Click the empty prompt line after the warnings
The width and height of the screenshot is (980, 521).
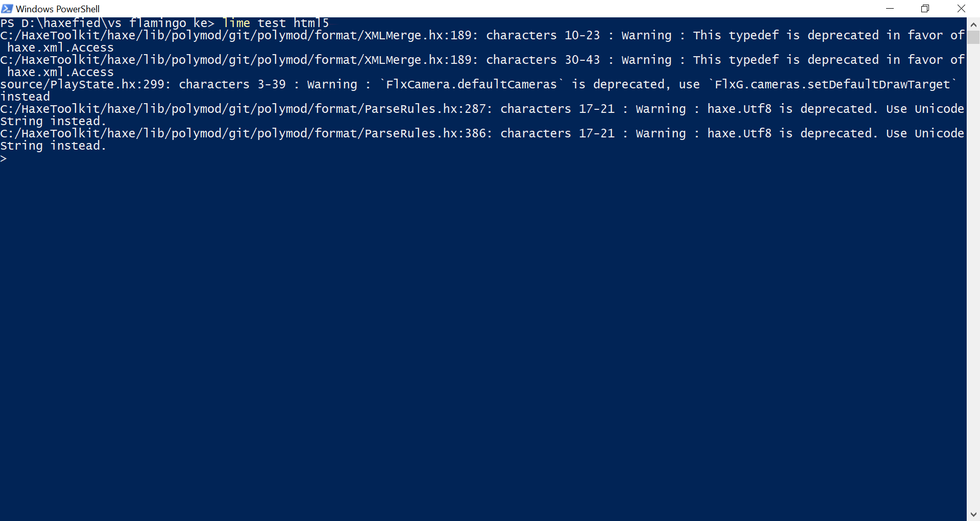click(x=5, y=158)
